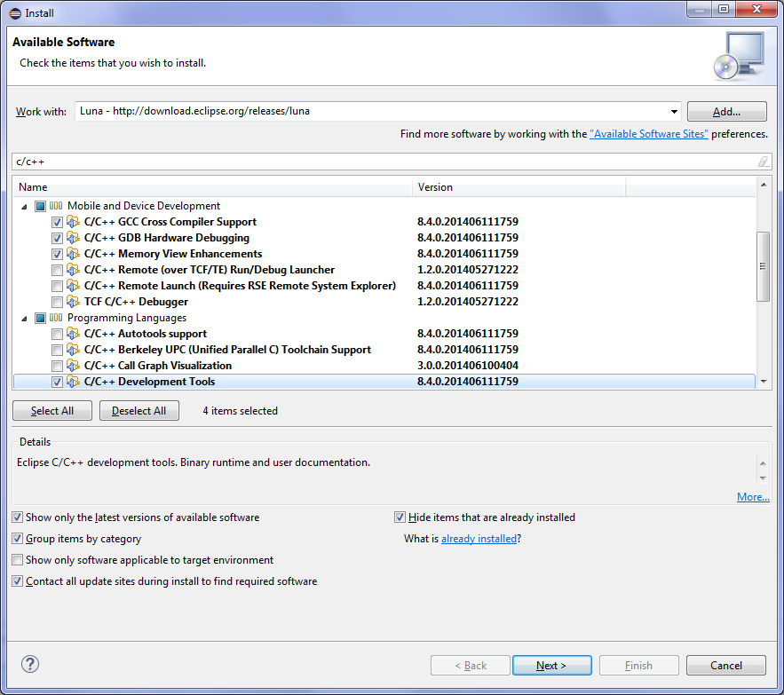Click the feature icon beside Memory View Enhancements
The width and height of the screenshot is (784, 695).
tap(73, 254)
